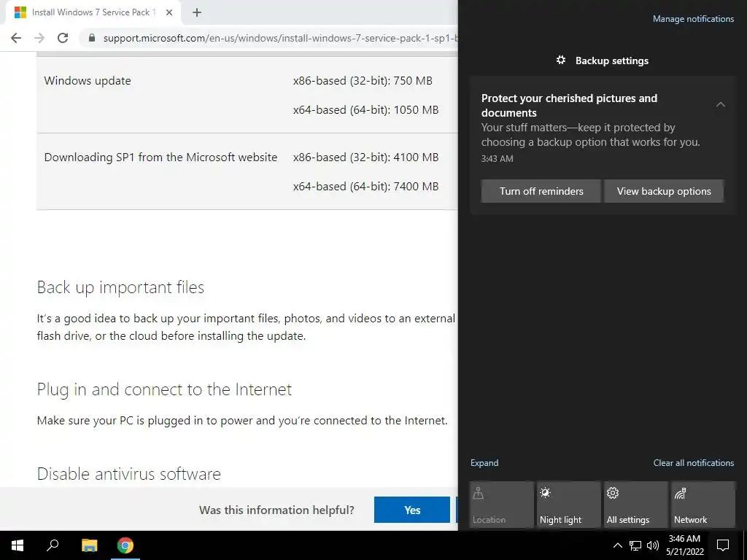Click 'Downloading SP1 from the Microsoft website' cell
The width and height of the screenshot is (747, 560).
(160, 157)
